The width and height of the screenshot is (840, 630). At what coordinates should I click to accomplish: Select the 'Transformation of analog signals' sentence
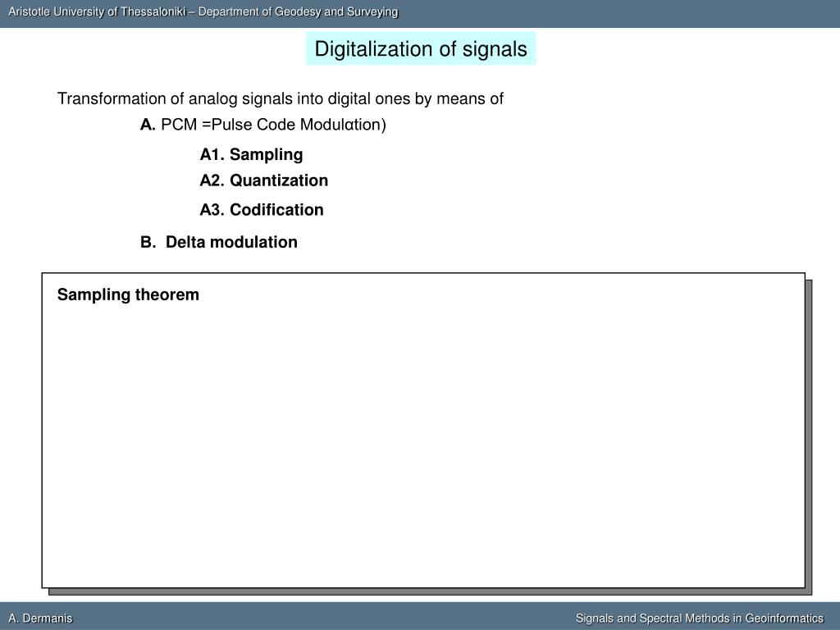(281, 98)
